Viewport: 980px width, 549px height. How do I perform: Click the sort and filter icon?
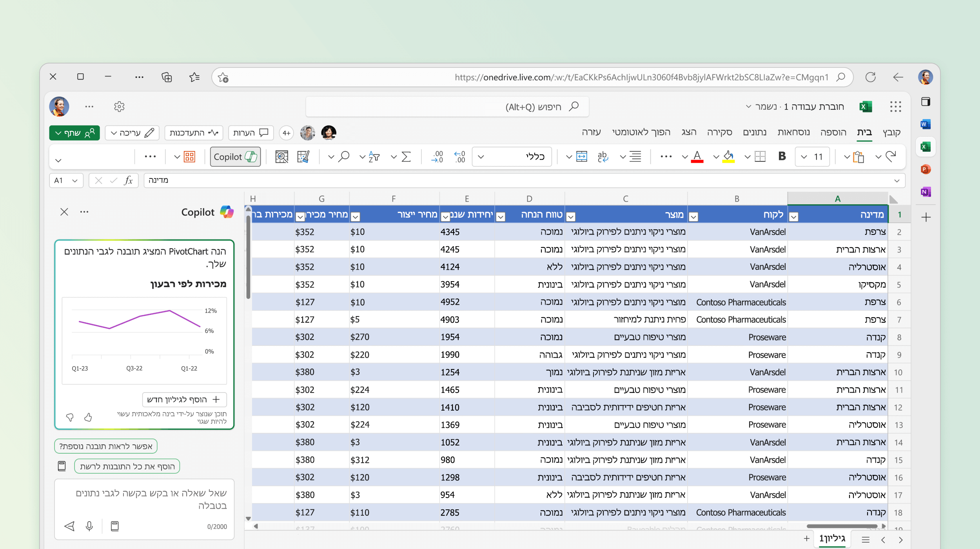(x=374, y=156)
